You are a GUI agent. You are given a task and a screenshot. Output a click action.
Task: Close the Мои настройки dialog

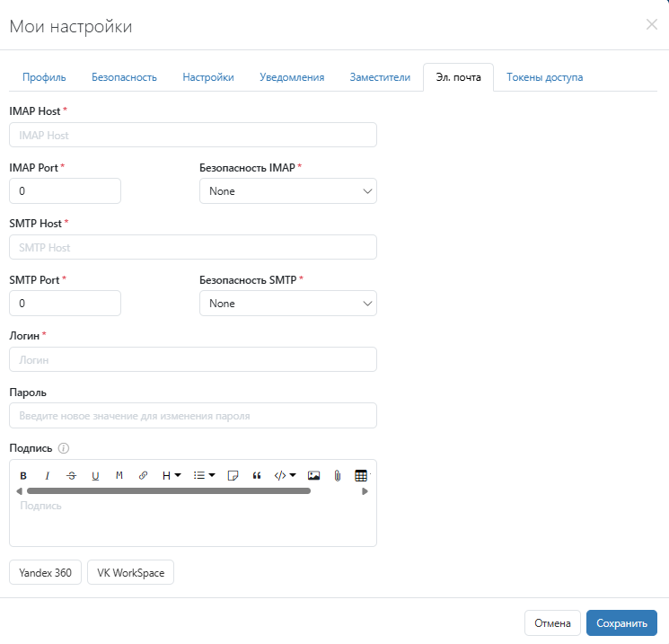pos(652,25)
